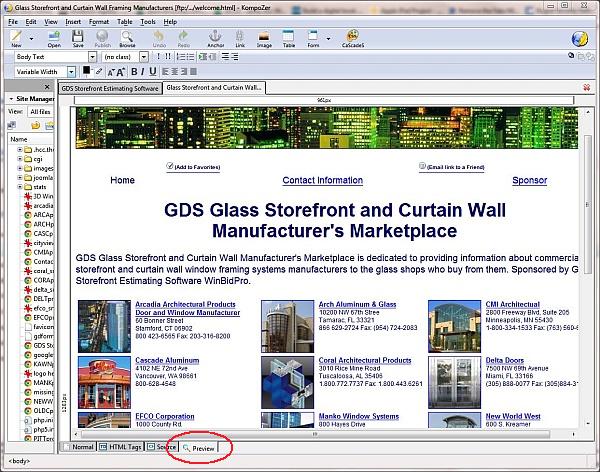Toggle bold formatting
This screenshot has width=600, height=472.
(134, 72)
